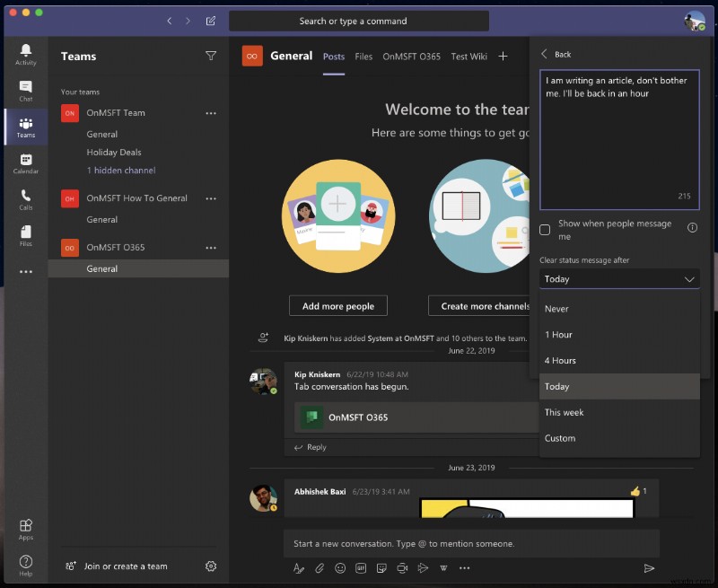Open the emoji picker below the message box
This screenshot has height=588, width=718.
coord(340,567)
